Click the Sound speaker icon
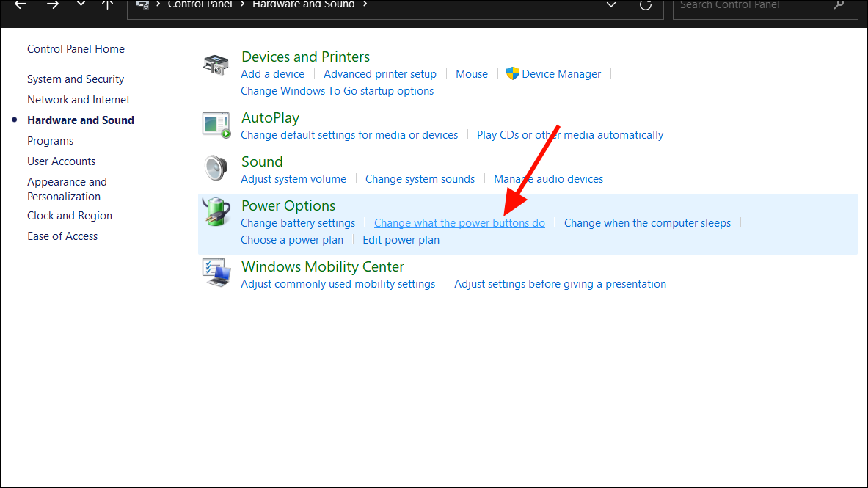The width and height of the screenshot is (868, 488). point(215,169)
